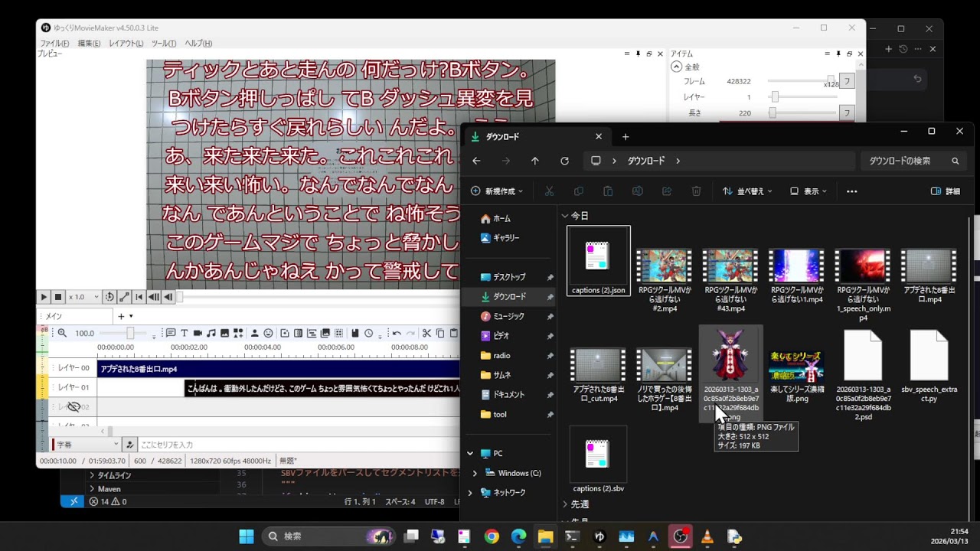Add a face/expression item with the smiley icon
Image resolution: width=980 pixels, height=551 pixels.
click(x=268, y=333)
